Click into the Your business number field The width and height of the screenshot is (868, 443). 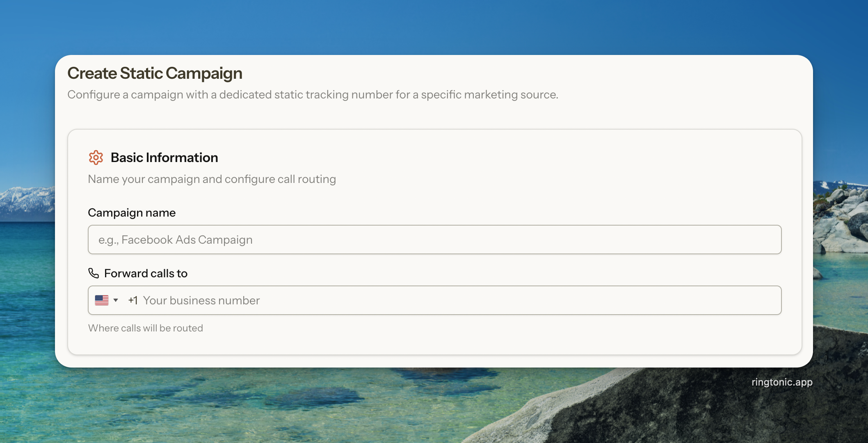[451, 300]
